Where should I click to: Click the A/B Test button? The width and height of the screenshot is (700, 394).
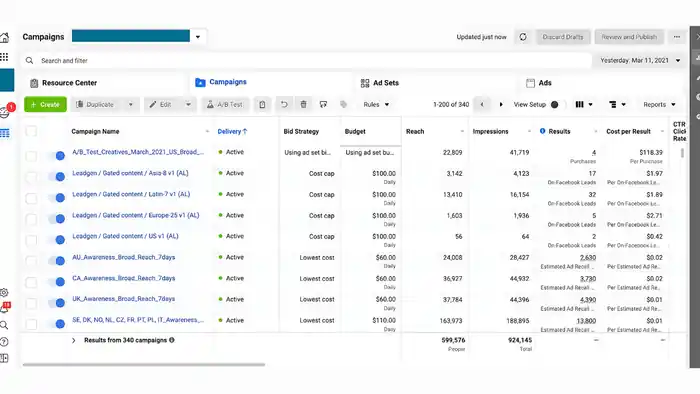click(x=225, y=104)
